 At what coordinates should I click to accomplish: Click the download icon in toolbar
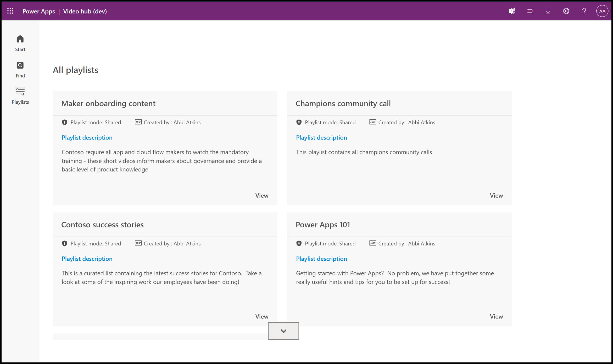(x=548, y=11)
